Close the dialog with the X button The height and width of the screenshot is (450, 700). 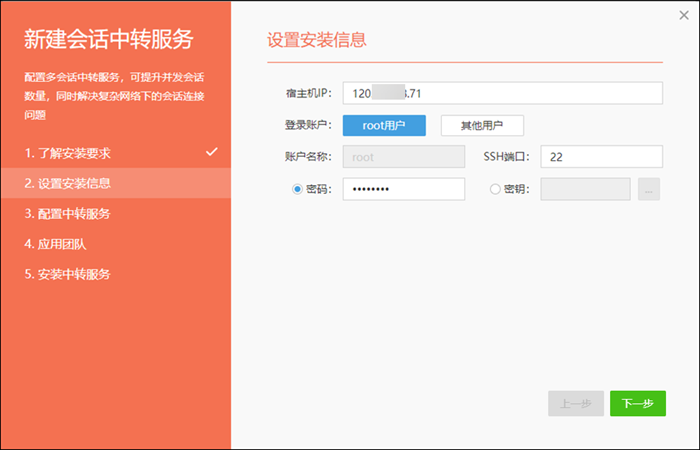pyautogui.click(x=683, y=15)
